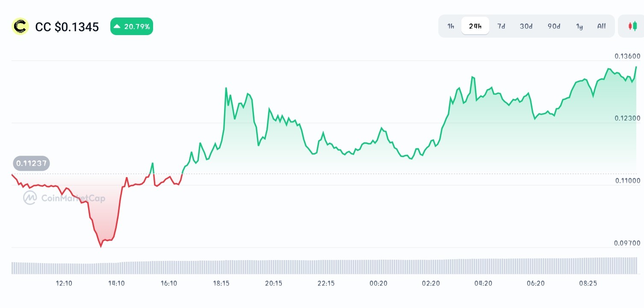Click the 22:15 time axis label
This screenshot has width=644, height=308.
coord(326,283)
